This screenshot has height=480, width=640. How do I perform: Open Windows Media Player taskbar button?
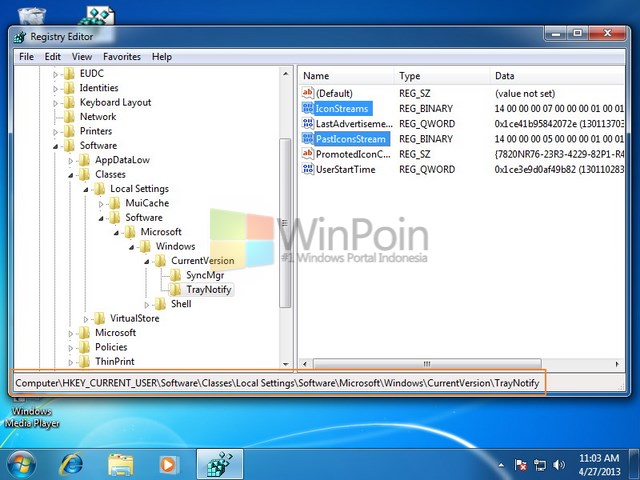(168, 464)
